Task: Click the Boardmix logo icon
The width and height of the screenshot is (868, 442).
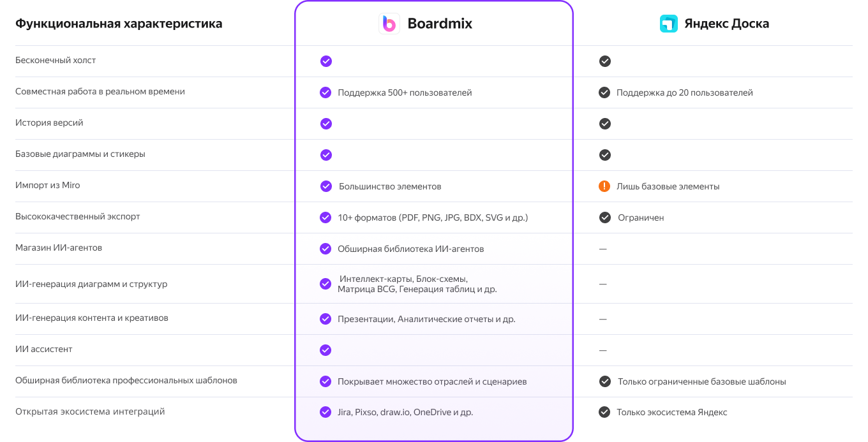Action: pyautogui.click(x=389, y=24)
